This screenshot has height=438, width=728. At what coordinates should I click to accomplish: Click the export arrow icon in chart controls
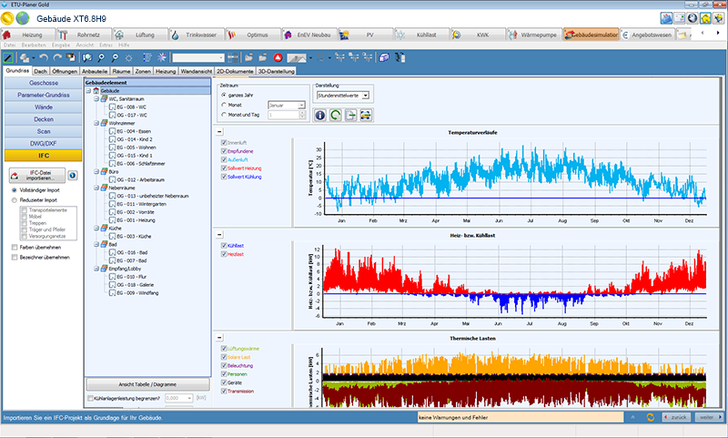coord(351,115)
